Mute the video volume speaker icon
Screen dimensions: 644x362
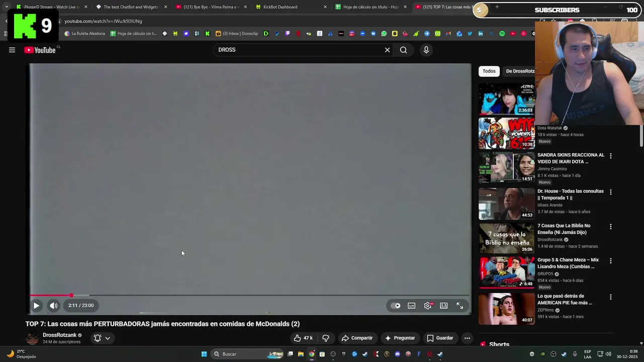pyautogui.click(x=53, y=305)
